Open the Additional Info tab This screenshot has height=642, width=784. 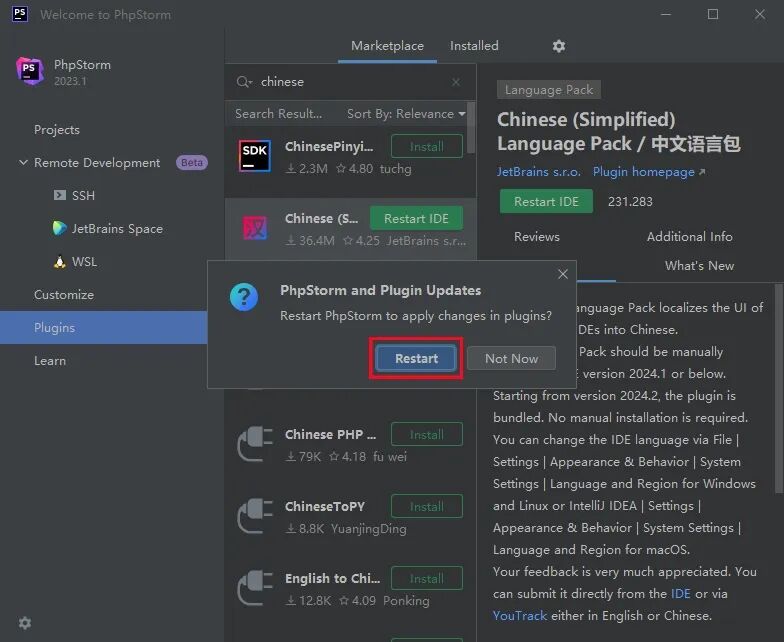point(690,236)
